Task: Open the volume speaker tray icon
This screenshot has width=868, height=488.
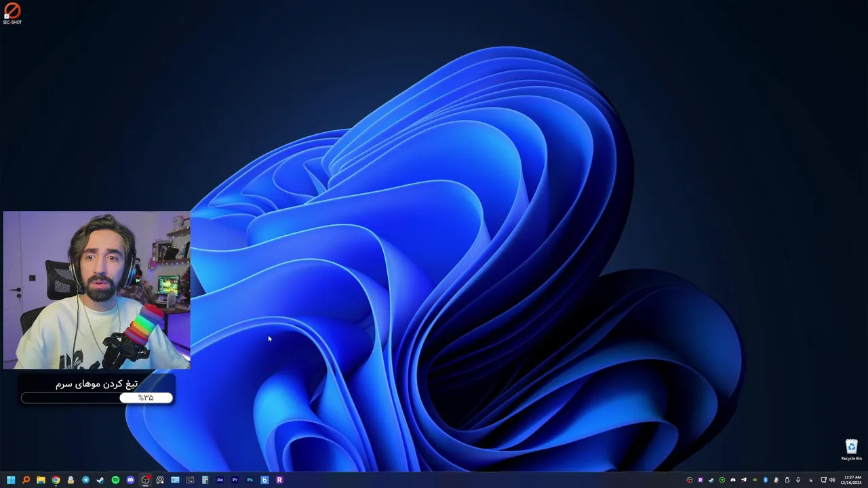Action: pyautogui.click(x=832, y=480)
